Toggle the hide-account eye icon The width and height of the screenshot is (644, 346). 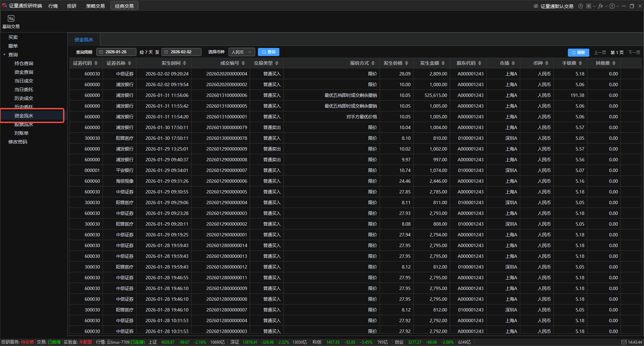(536, 6)
